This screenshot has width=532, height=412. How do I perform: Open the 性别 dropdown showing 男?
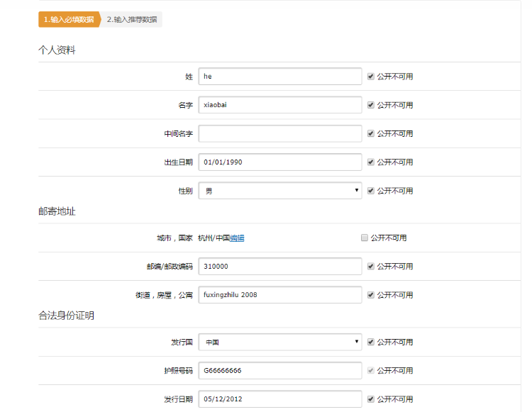[280, 191]
